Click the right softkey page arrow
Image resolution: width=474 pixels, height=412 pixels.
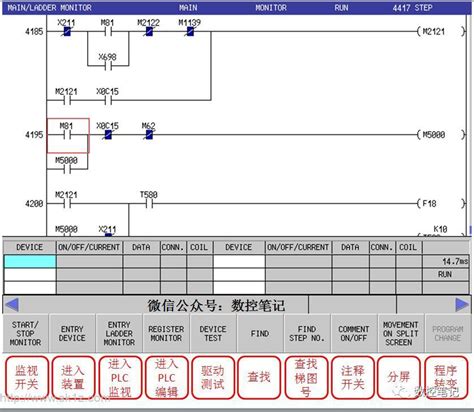click(462, 305)
